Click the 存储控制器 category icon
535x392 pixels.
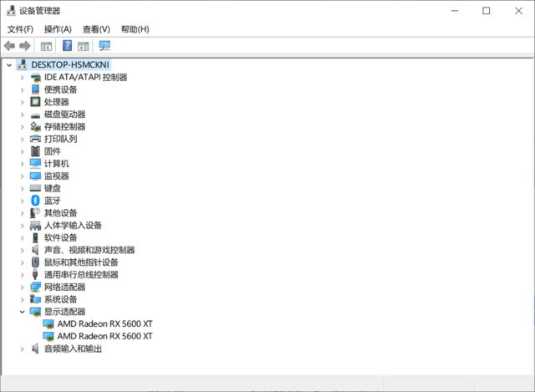(x=35, y=126)
